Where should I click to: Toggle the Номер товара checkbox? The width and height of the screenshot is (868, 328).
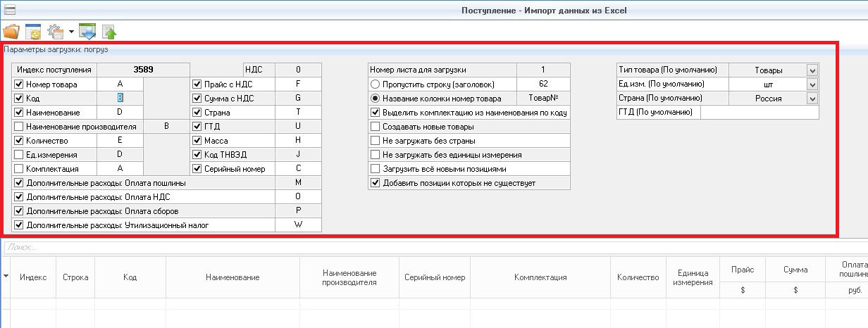click(x=19, y=84)
